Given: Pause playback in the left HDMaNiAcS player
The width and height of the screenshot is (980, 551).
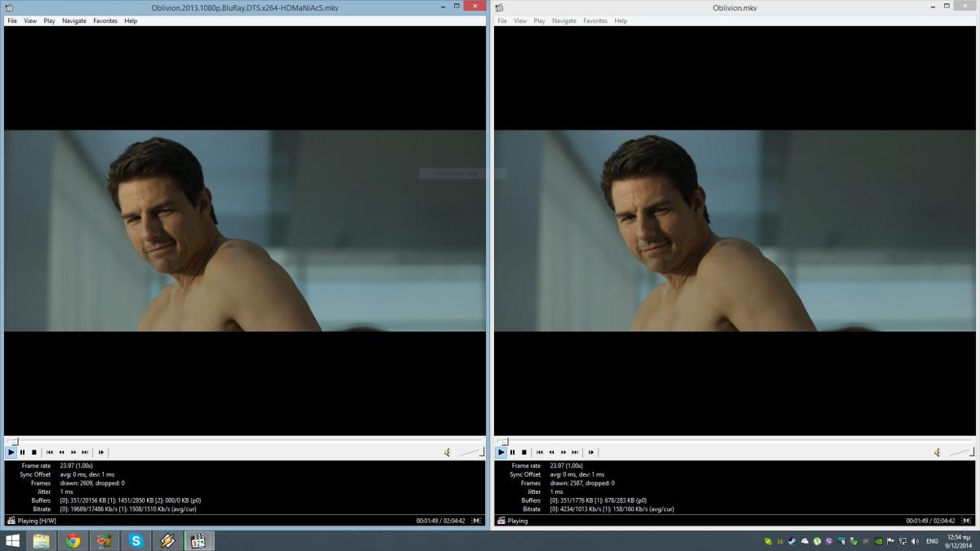Looking at the screenshot, I should [23, 452].
